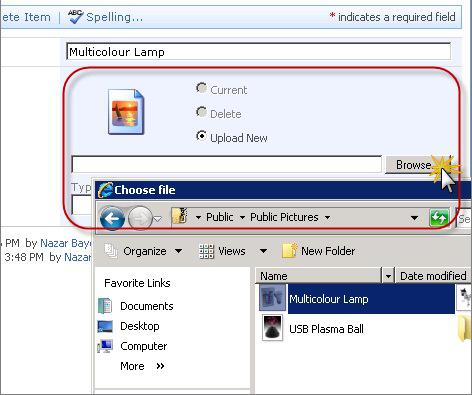Expand the arrow after Public Pictures
This screenshot has width=472, height=395.
tap(328, 218)
